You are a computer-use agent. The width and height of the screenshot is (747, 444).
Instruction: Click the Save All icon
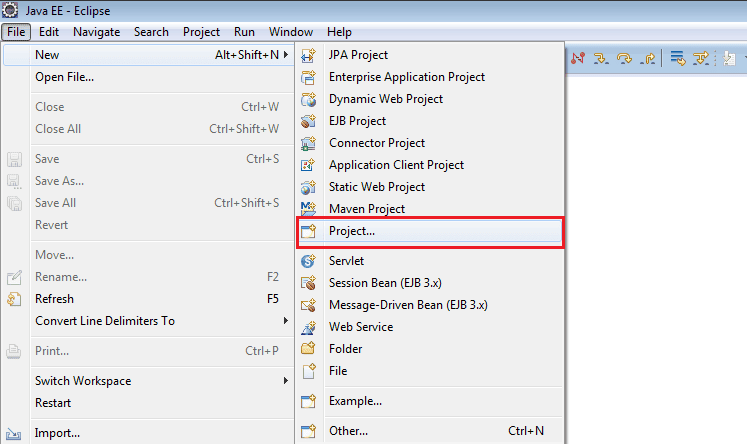(x=14, y=203)
